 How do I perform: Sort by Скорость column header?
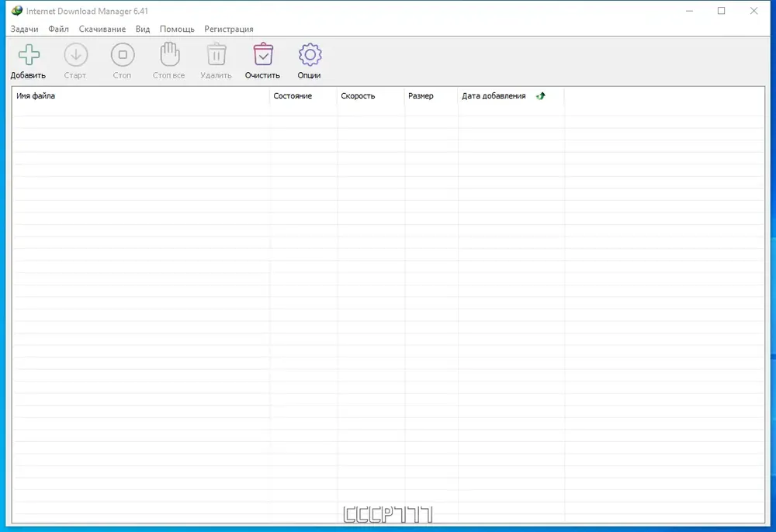pyautogui.click(x=371, y=96)
